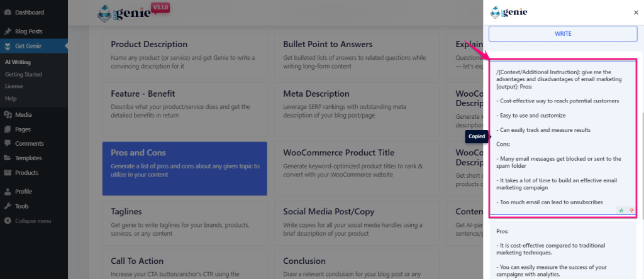Collapse the WordPress admin menu
The height and width of the screenshot is (279, 644).
pos(28,221)
